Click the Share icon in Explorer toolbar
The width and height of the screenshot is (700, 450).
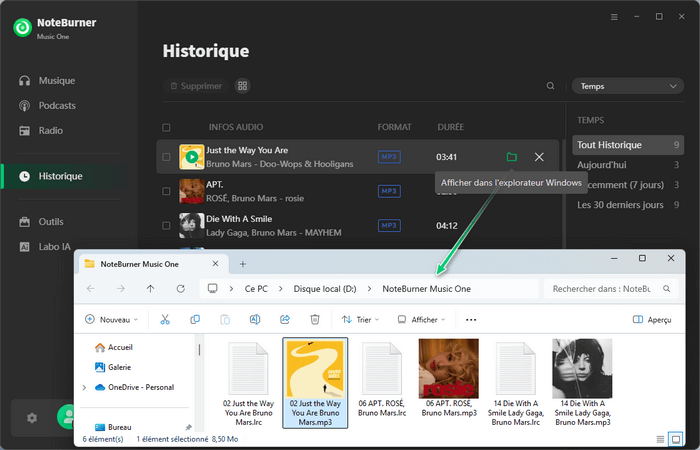click(x=285, y=320)
